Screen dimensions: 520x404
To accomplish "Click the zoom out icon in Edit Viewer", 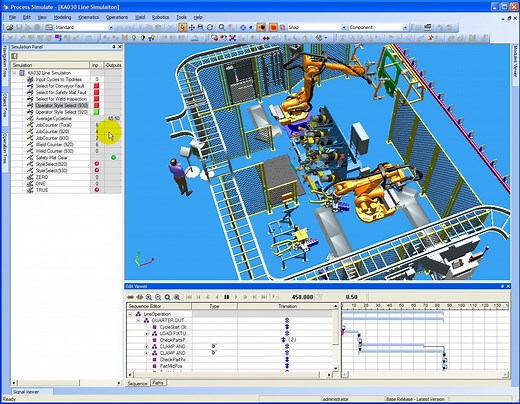I will point(158,297).
